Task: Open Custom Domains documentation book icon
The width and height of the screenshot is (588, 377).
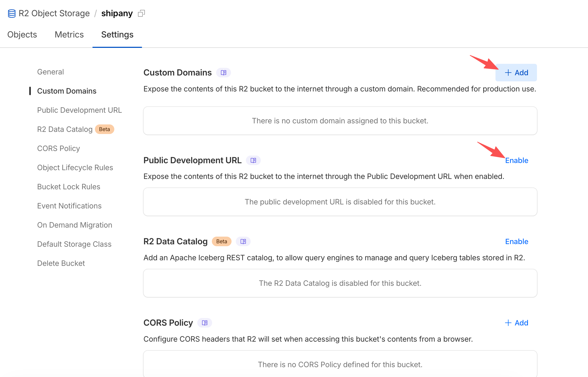Action: (x=224, y=73)
